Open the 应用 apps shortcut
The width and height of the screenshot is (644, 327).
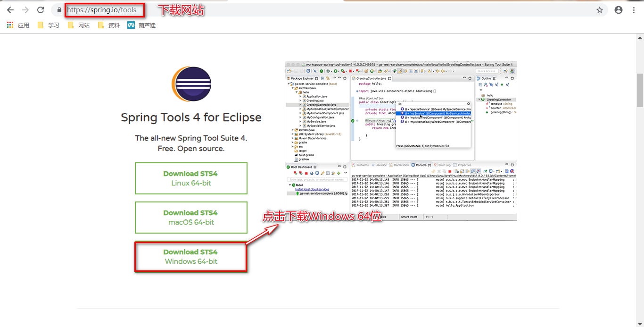pyautogui.click(x=18, y=25)
